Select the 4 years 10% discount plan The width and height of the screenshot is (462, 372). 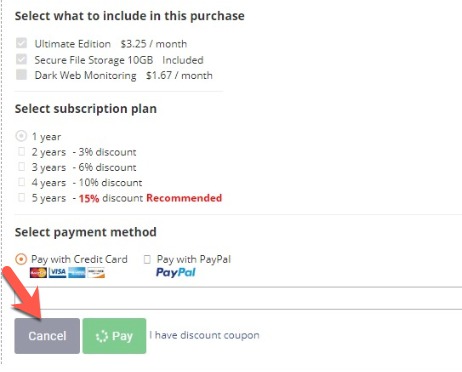(21, 182)
